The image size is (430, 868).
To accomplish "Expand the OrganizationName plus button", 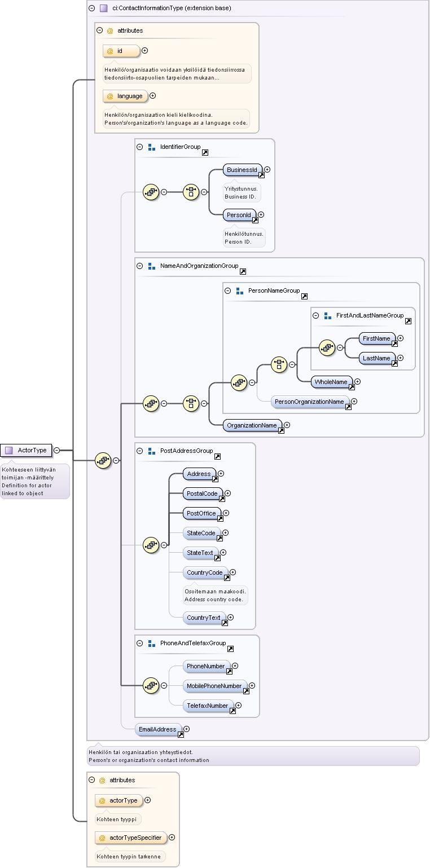I will [x=287, y=425].
